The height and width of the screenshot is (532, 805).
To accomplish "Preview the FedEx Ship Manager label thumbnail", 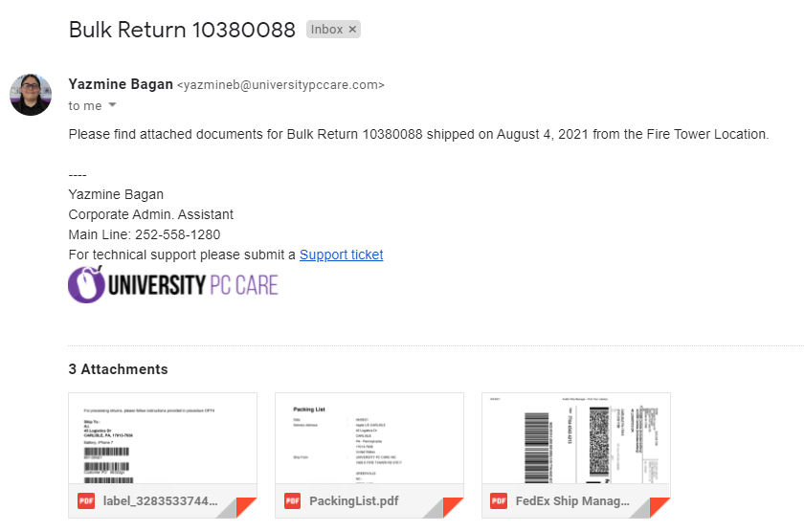I will pos(575,437).
